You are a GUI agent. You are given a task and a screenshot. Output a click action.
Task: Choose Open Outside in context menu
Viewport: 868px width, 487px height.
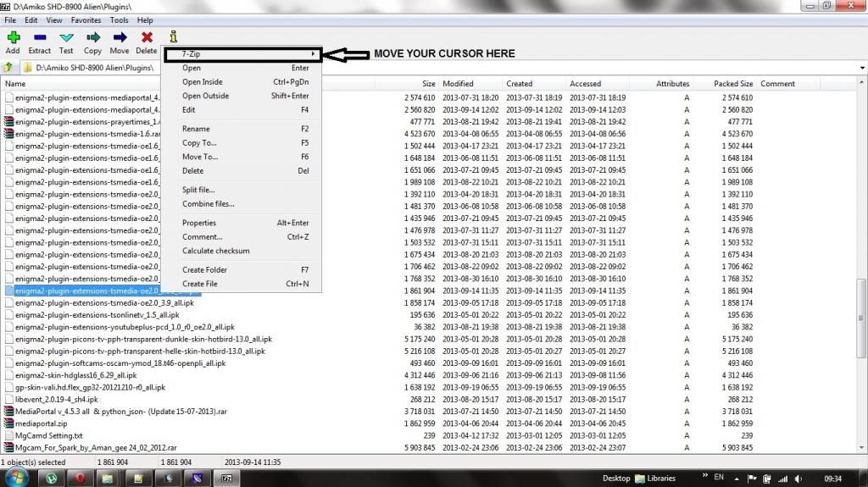[242, 96]
